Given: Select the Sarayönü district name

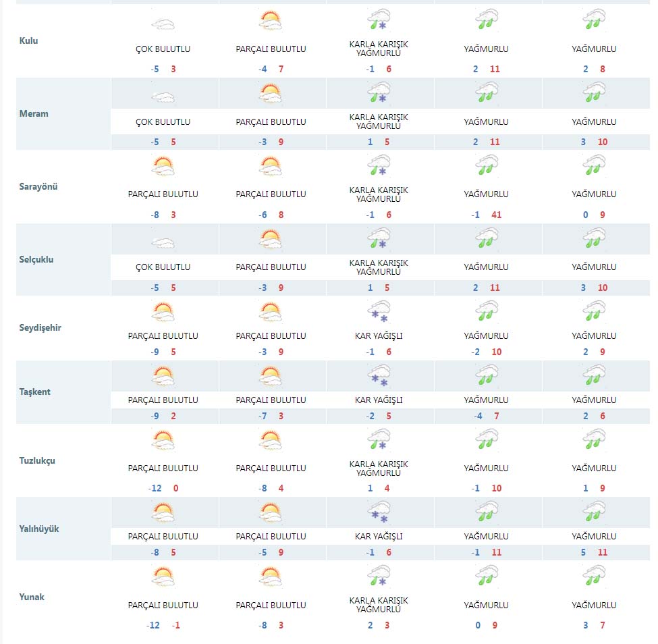Looking at the screenshot, I should pos(38,186).
